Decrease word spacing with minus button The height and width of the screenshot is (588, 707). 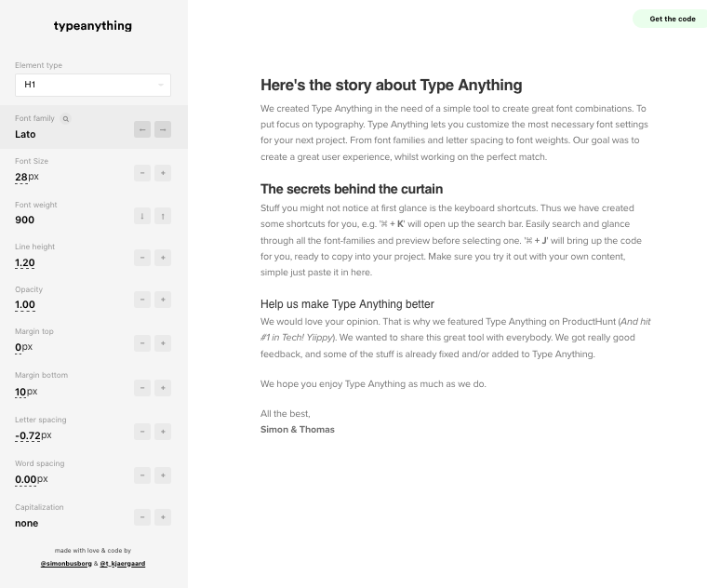click(142, 475)
